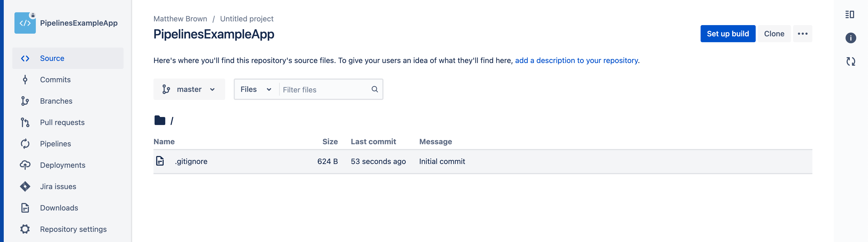This screenshot has height=242, width=868.
Task: Select the Branches icon in the sidebar
Action: click(25, 101)
